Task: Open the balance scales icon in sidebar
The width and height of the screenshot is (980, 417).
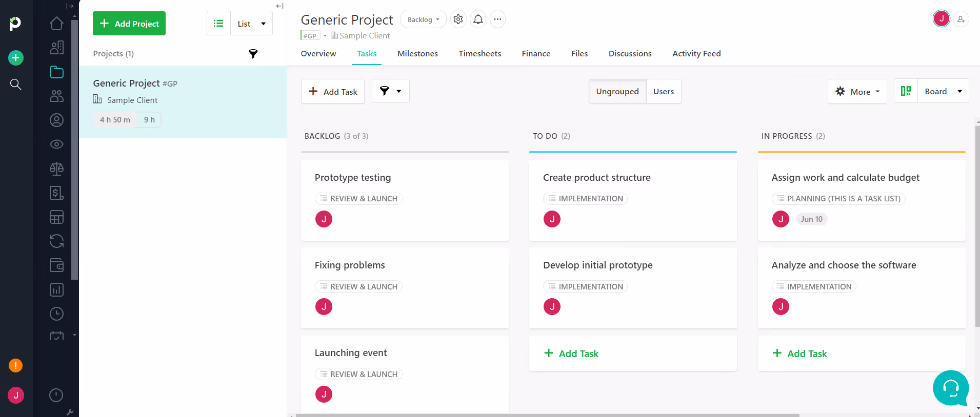Action: [56, 168]
